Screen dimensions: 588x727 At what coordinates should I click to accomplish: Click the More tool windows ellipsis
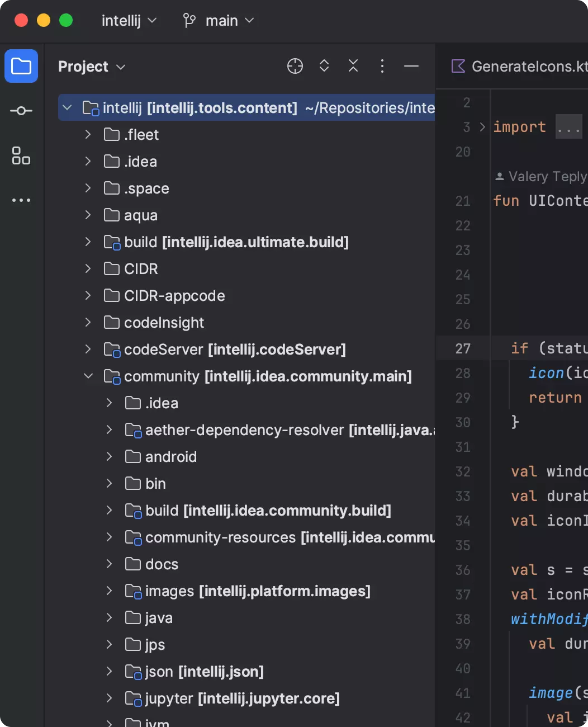21,200
